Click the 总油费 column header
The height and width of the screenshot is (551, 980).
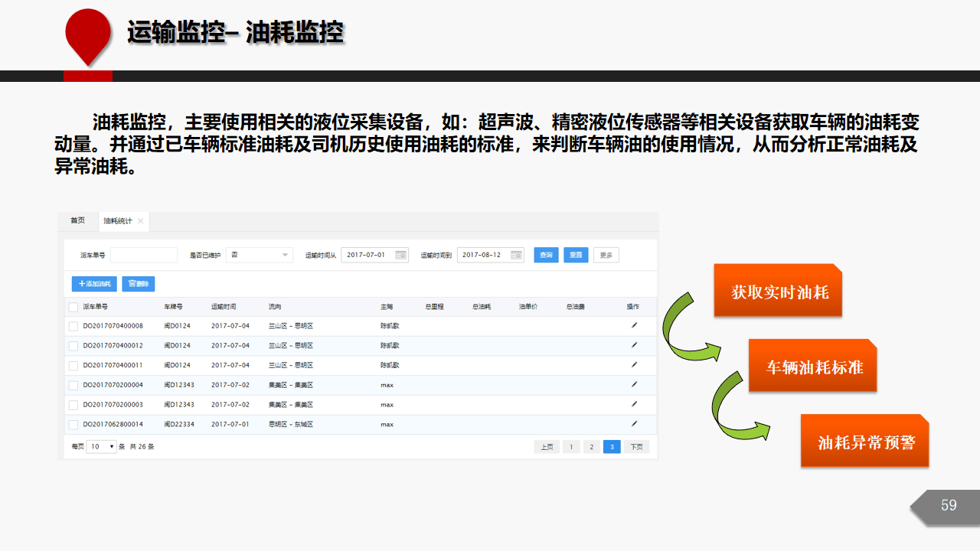pos(575,306)
